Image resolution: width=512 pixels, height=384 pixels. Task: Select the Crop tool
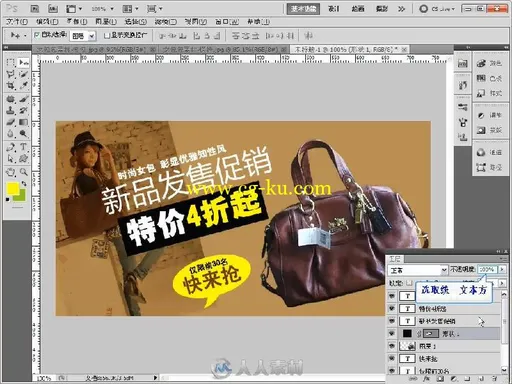10,86
